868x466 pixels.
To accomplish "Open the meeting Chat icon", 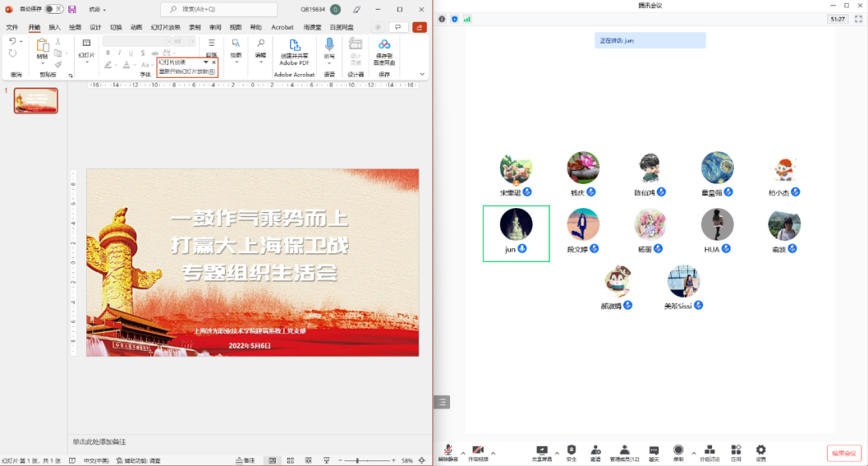I will [653, 451].
